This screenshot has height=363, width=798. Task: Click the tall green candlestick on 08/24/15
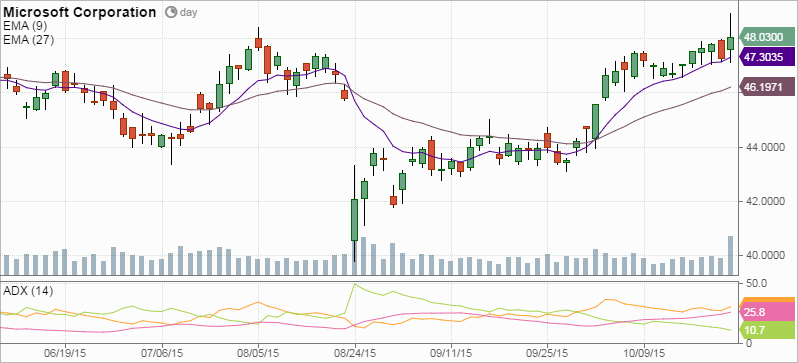click(354, 220)
